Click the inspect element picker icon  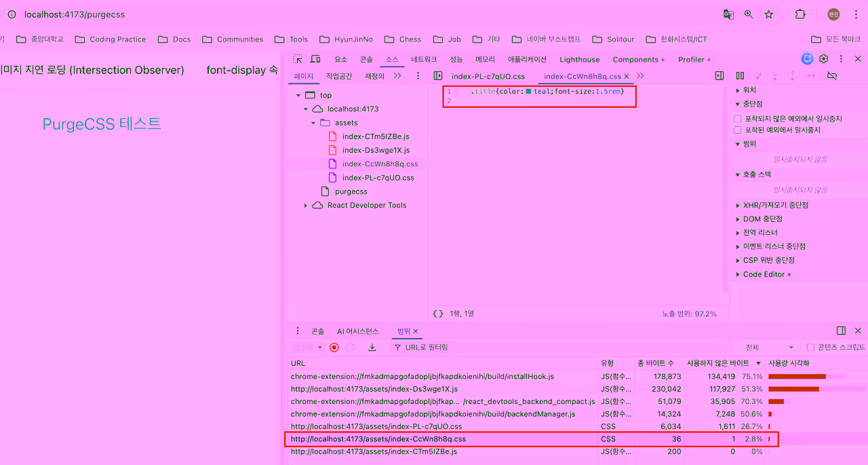[298, 60]
